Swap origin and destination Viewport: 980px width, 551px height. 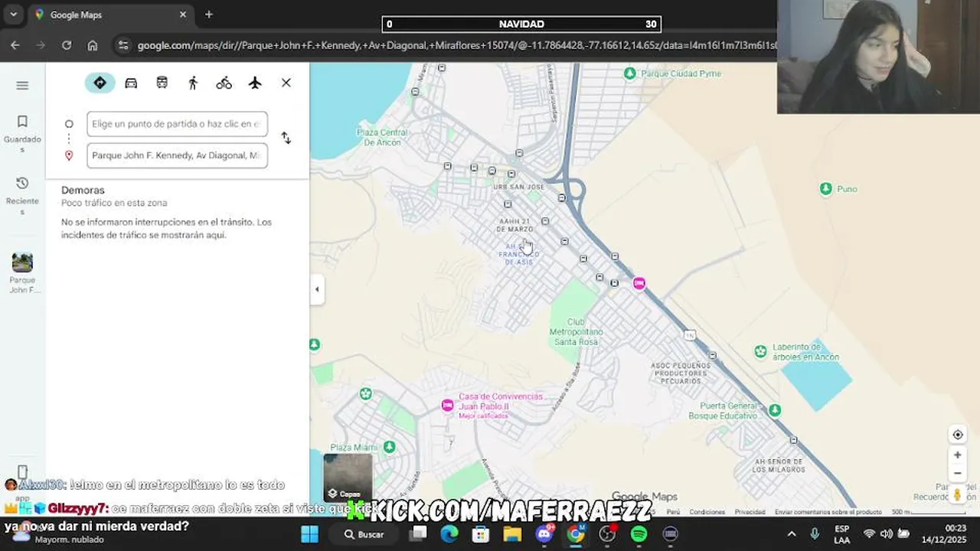pyautogui.click(x=286, y=138)
